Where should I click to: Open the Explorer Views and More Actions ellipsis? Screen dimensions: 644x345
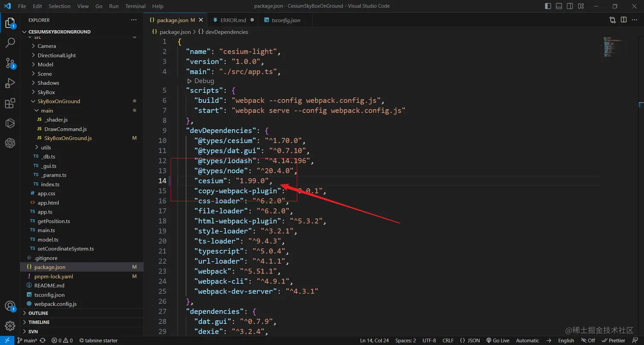tap(134, 20)
